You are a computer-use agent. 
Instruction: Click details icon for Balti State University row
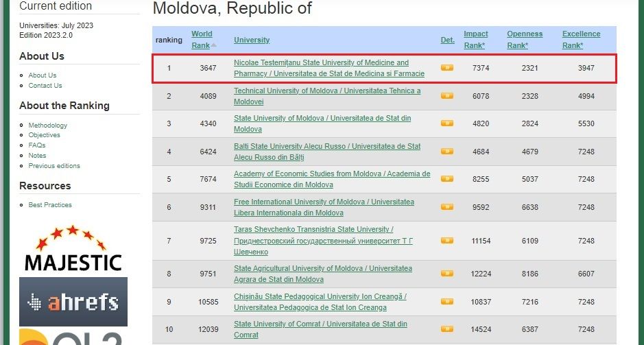click(447, 152)
